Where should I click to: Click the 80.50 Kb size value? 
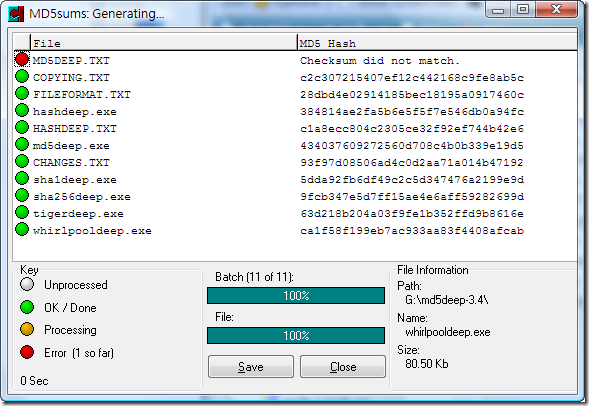pos(427,364)
